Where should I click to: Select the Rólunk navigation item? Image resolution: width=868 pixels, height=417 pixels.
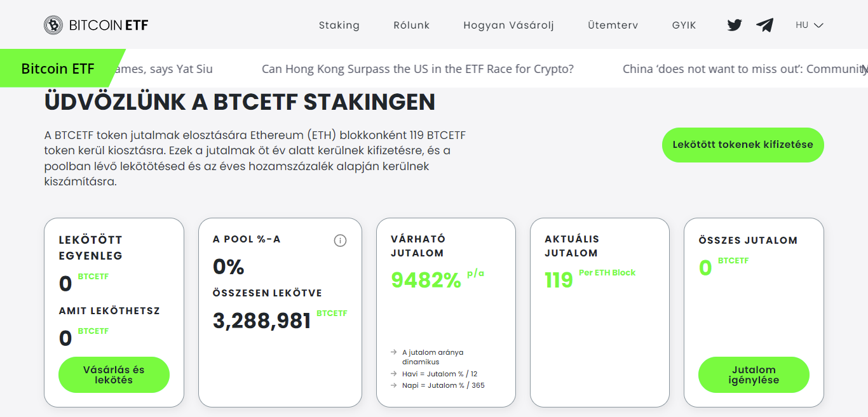pos(411,25)
